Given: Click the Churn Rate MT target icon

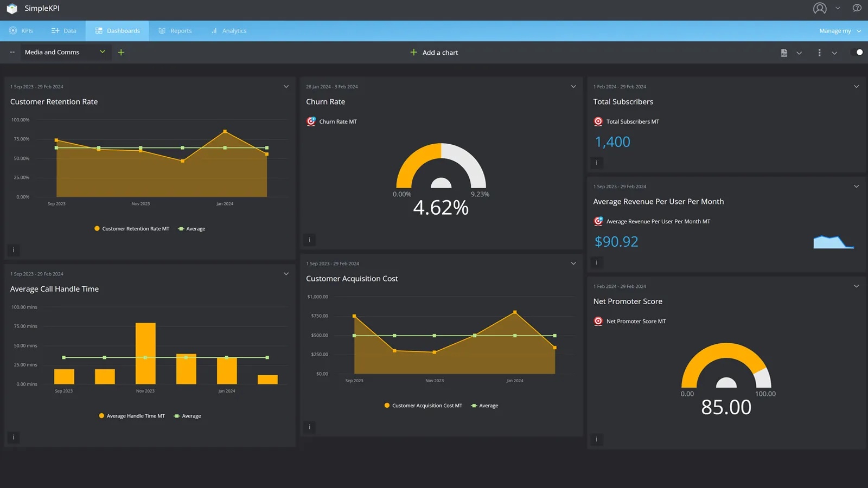Looking at the screenshot, I should click(x=311, y=121).
